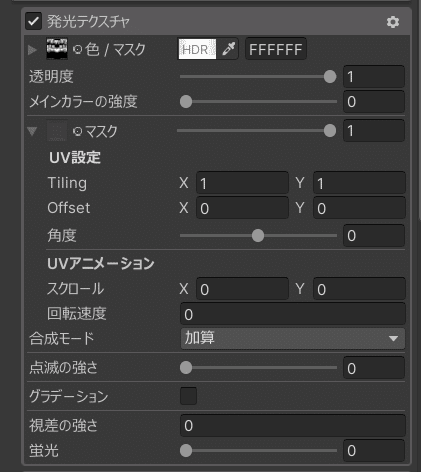The image size is (421, 472).
Task: Click the 視差の強さ value field
Action: tap(293, 426)
